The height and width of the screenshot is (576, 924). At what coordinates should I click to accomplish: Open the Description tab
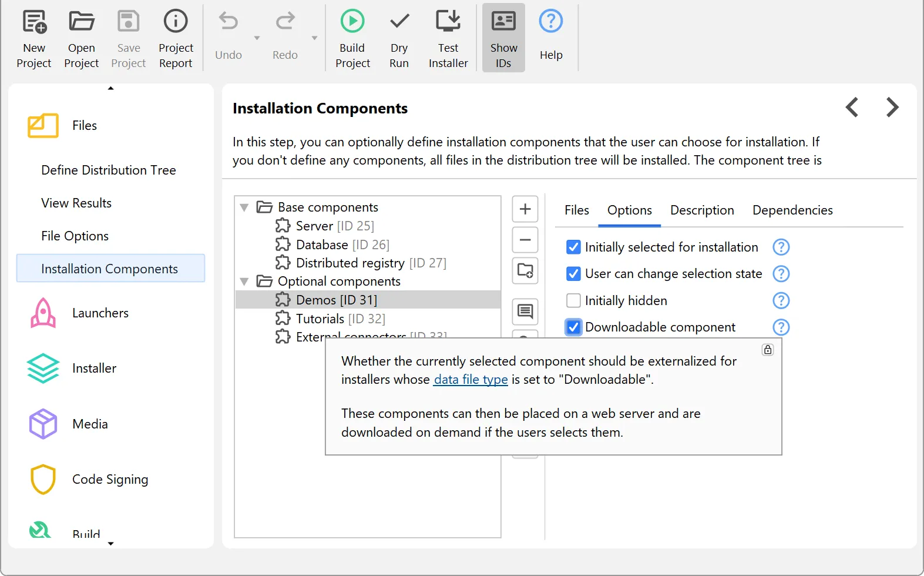701,210
